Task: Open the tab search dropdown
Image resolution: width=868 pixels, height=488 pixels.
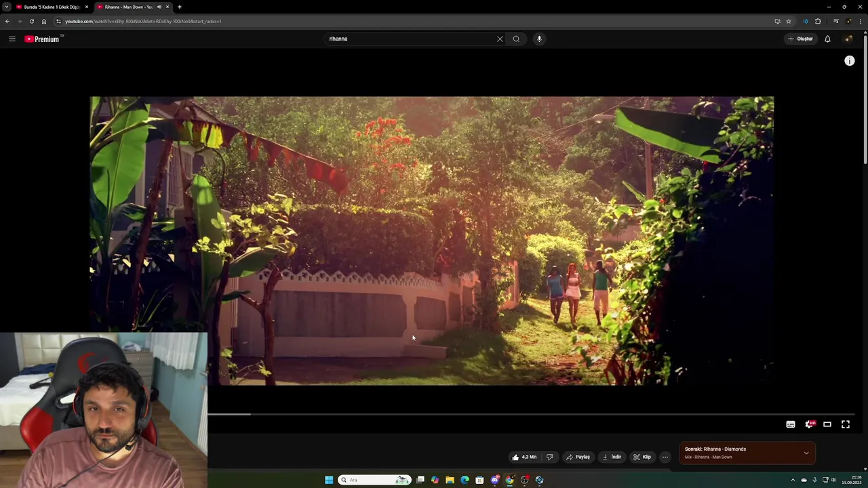Action: point(6,7)
